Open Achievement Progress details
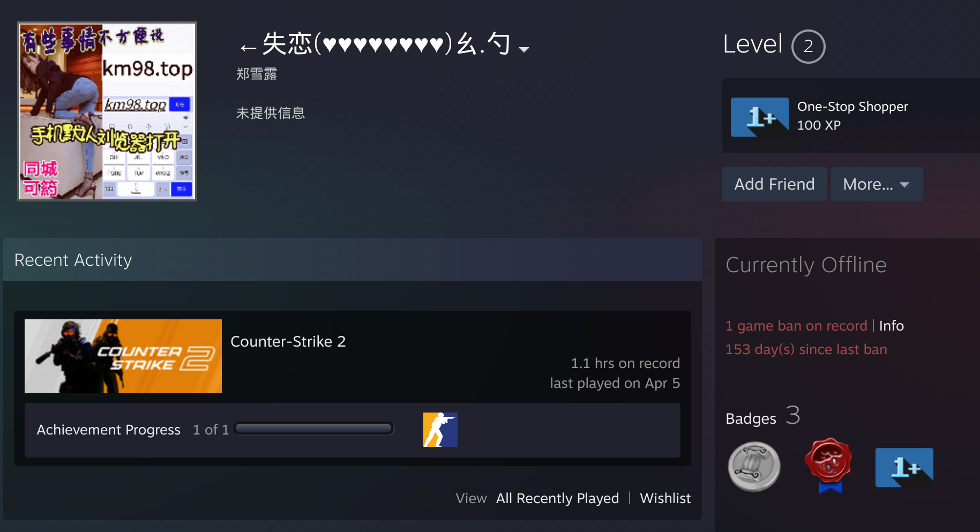This screenshot has height=532, width=980. point(109,430)
